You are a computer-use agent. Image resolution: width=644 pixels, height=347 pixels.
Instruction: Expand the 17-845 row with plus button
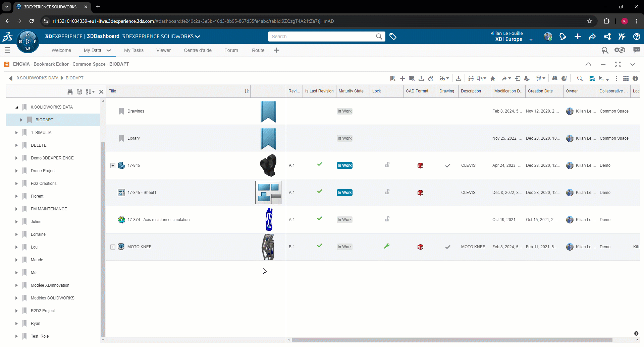113,165
